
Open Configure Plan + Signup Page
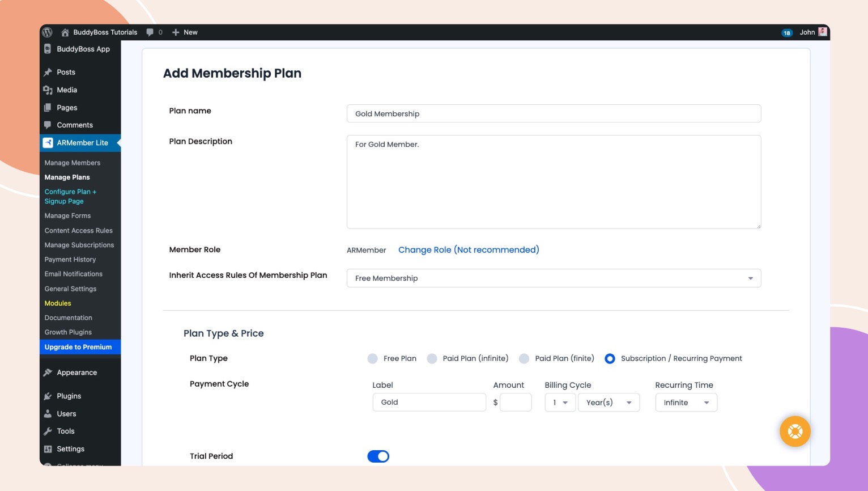coord(71,196)
